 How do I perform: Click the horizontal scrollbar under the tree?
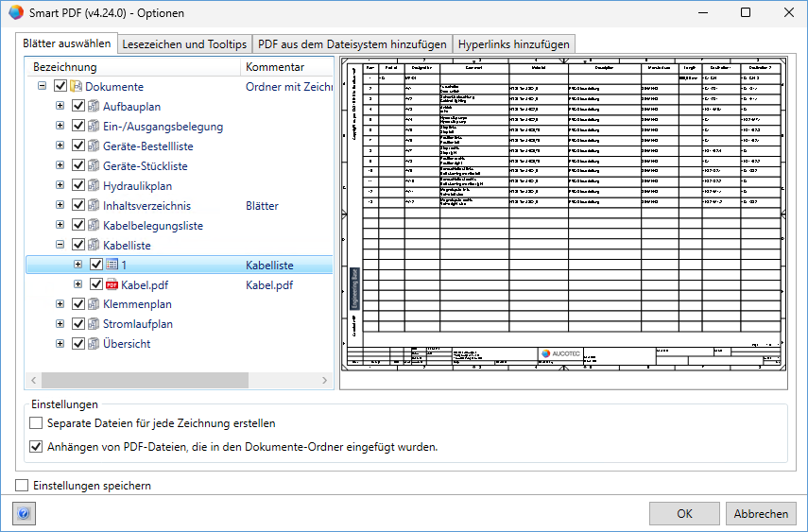142,380
